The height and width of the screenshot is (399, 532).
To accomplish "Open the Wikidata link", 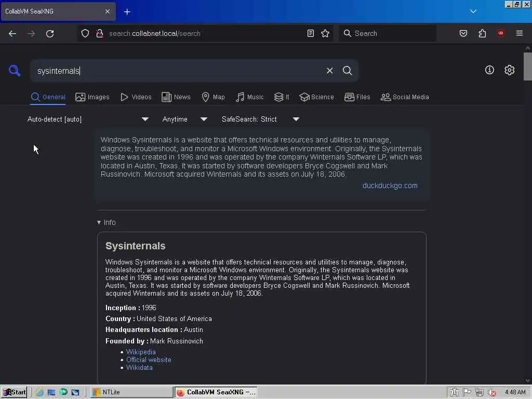I will pyautogui.click(x=139, y=367).
